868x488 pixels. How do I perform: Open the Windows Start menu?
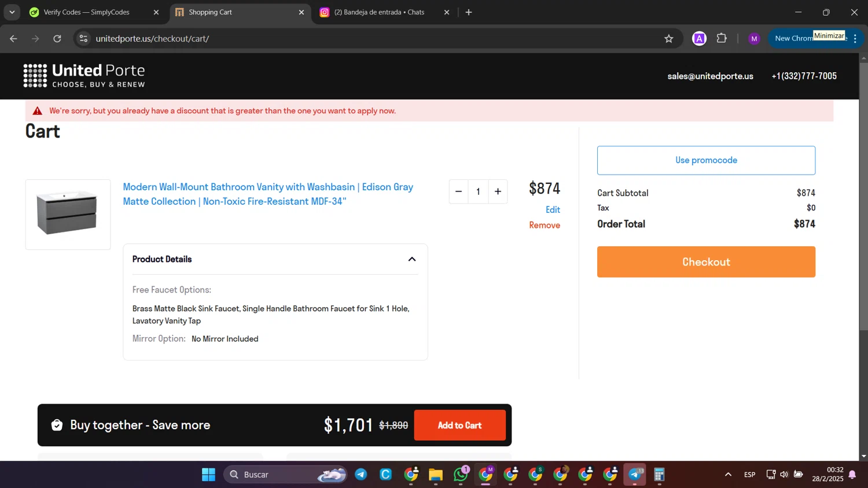(208, 475)
